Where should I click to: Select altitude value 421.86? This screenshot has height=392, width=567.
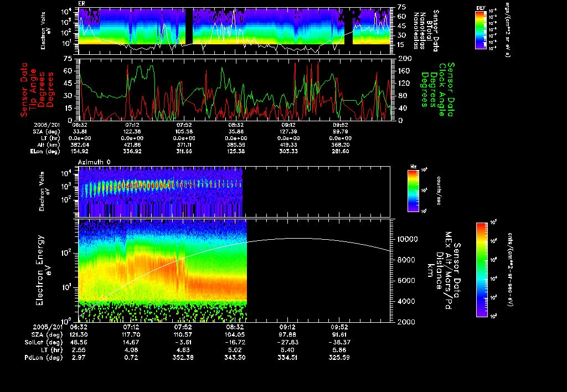click(x=132, y=145)
